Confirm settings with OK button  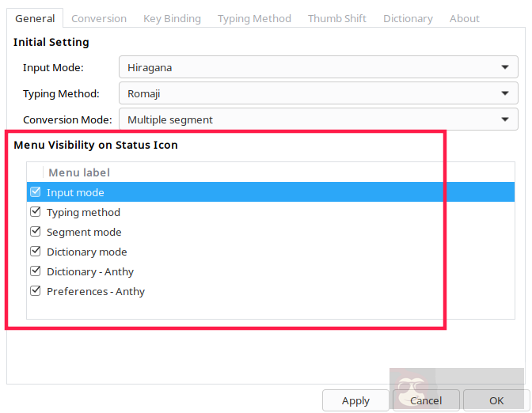point(496,400)
